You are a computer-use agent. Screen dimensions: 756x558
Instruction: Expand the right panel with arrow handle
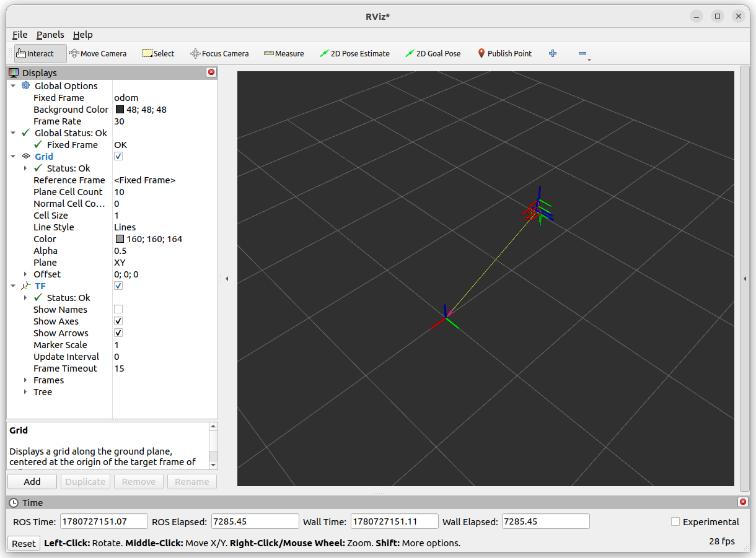coord(745,279)
